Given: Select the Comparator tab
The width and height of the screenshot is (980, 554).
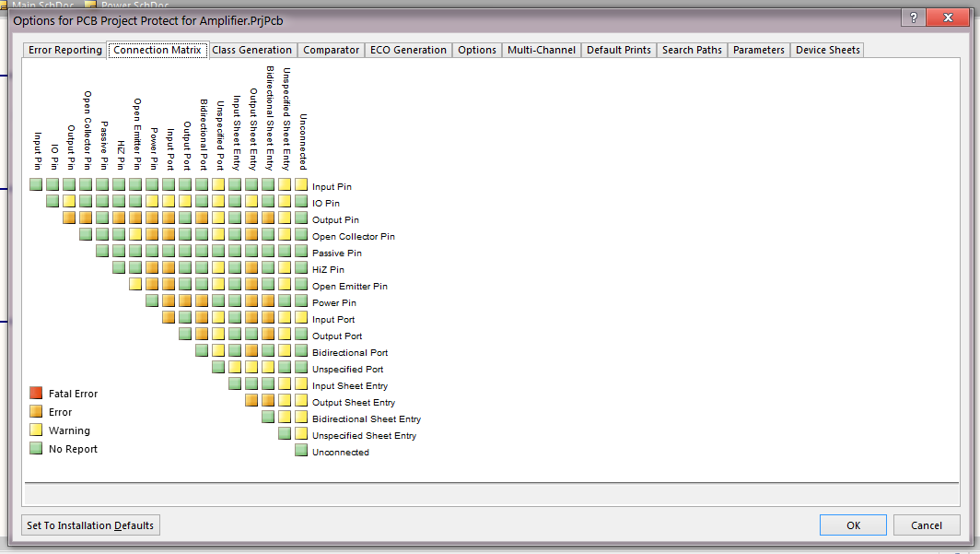Looking at the screenshot, I should coord(331,50).
